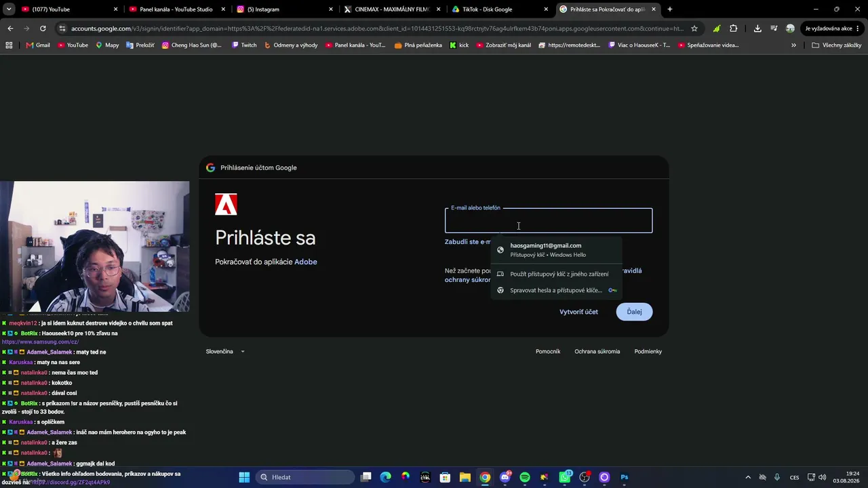Click the Ďalej button
Screen dimensions: 868x488
pos(634,312)
